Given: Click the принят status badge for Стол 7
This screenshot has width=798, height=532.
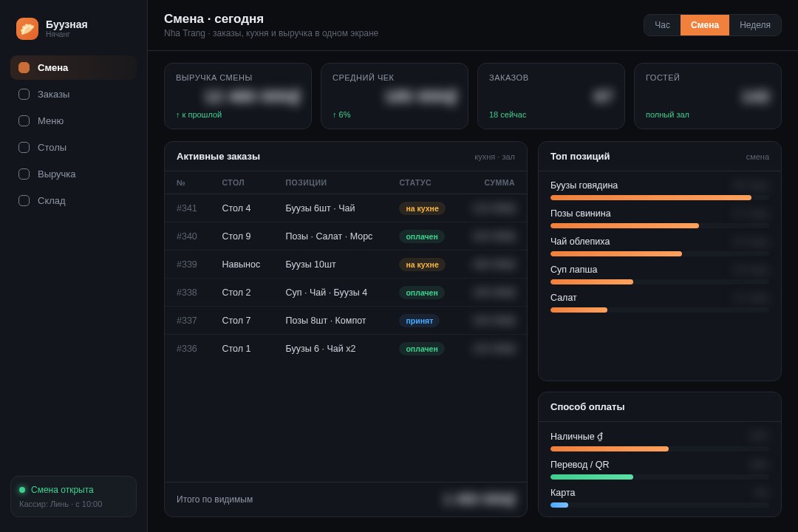Looking at the screenshot, I should 420,321.
